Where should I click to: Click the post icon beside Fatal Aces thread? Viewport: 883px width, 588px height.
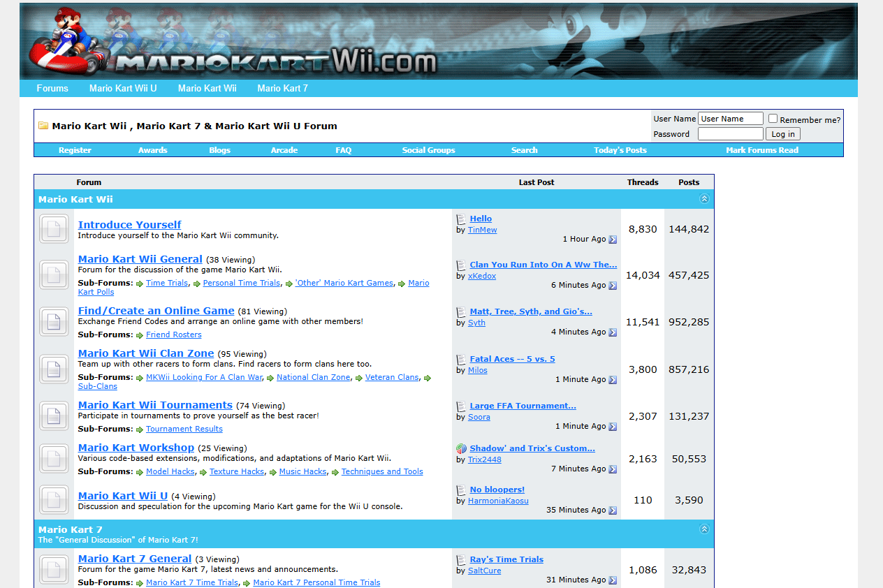coord(461,360)
